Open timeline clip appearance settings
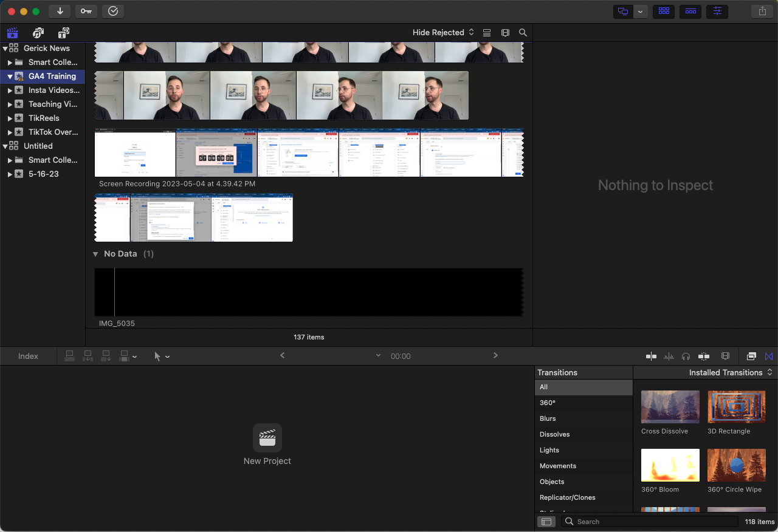The image size is (778, 532). click(x=725, y=356)
